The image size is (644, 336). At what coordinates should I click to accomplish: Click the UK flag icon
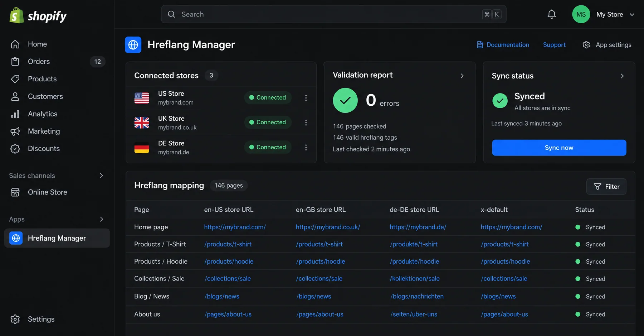coord(142,123)
